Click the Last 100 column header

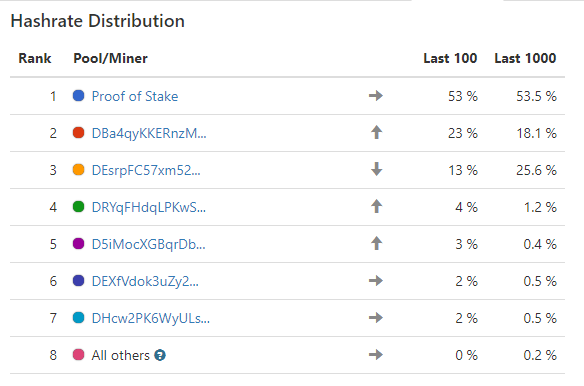(x=450, y=58)
